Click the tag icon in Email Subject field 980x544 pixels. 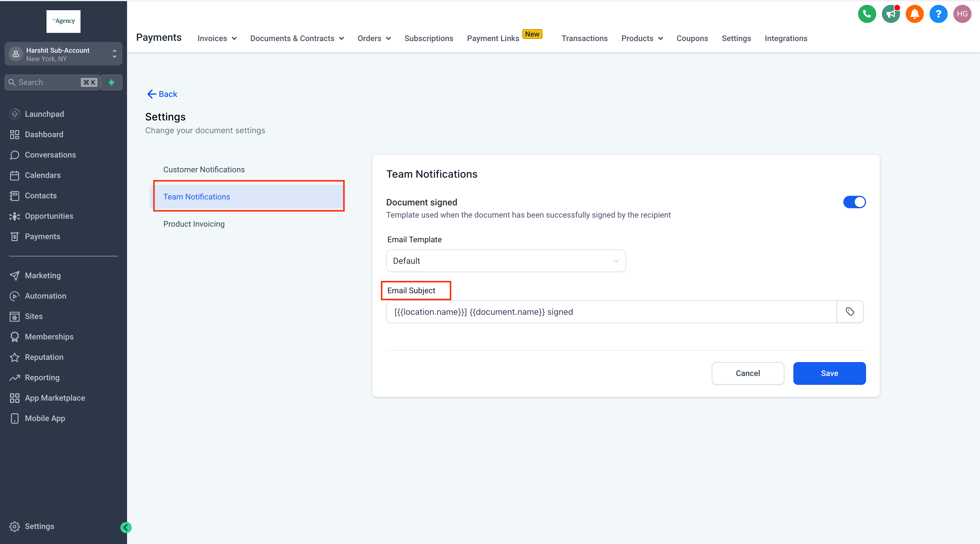pyautogui.click(x=850, y=312)
